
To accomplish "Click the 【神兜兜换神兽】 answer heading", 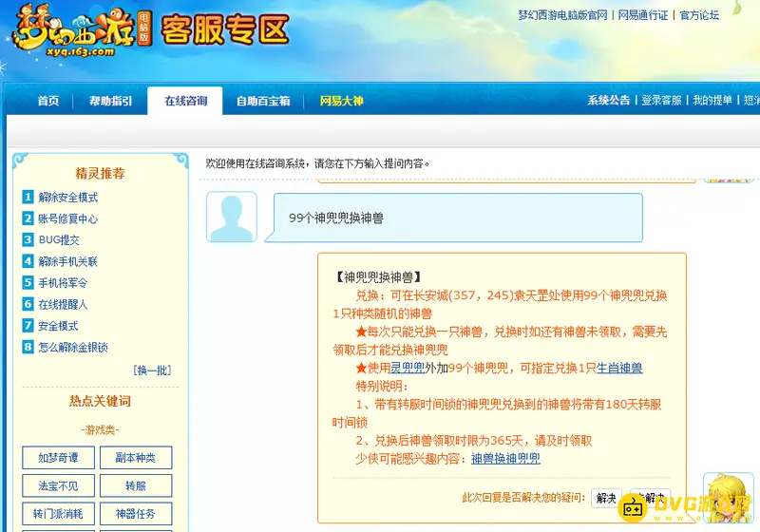I will point(377,277).
